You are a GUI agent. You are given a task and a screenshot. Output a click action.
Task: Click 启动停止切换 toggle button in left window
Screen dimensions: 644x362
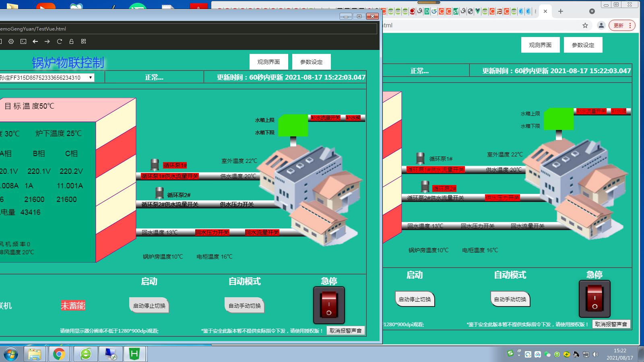click(149, 306)
